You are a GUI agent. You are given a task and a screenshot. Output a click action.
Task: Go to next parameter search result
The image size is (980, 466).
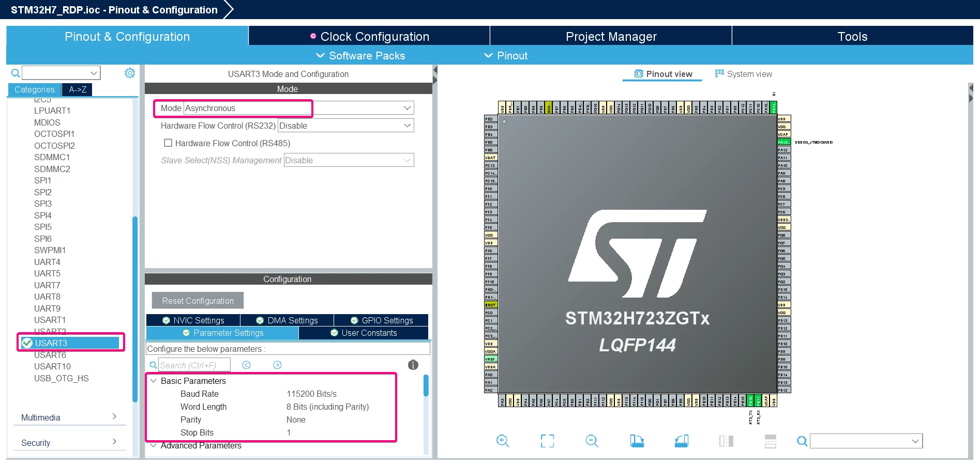278,365
